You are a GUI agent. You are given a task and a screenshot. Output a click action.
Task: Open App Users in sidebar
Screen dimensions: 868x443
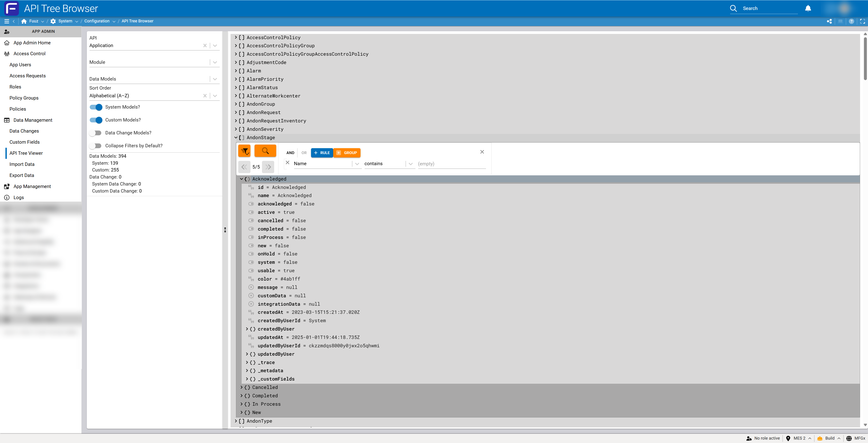click(x=20, y=65)
